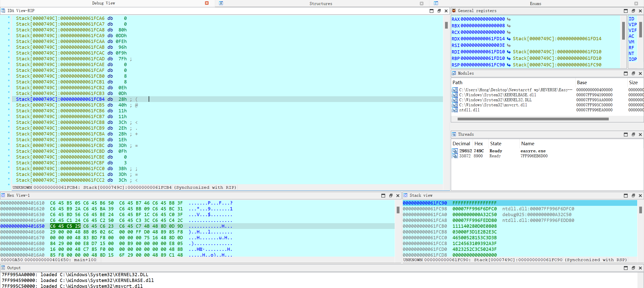644x288 pixels.
Task: Select thread 35072 row
Action: (x=547, y=156)
